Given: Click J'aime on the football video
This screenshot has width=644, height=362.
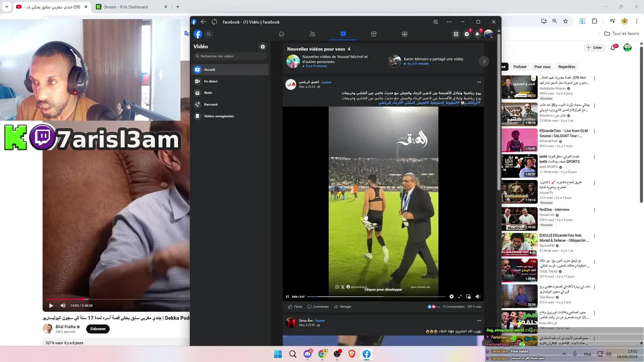Looking at the screenshot, I should pyautogui.click(x=295, y=307).
